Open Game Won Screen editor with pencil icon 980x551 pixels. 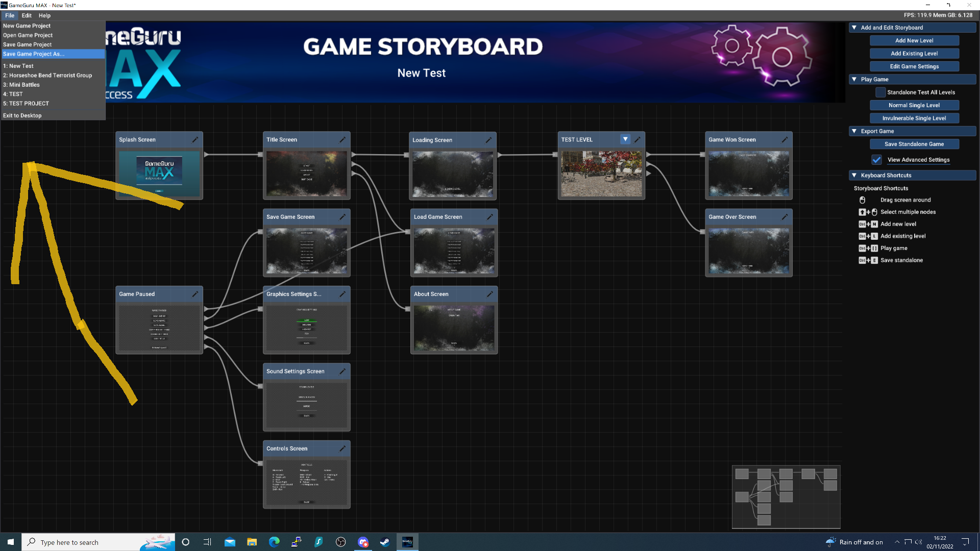click(x=785, y=139)
